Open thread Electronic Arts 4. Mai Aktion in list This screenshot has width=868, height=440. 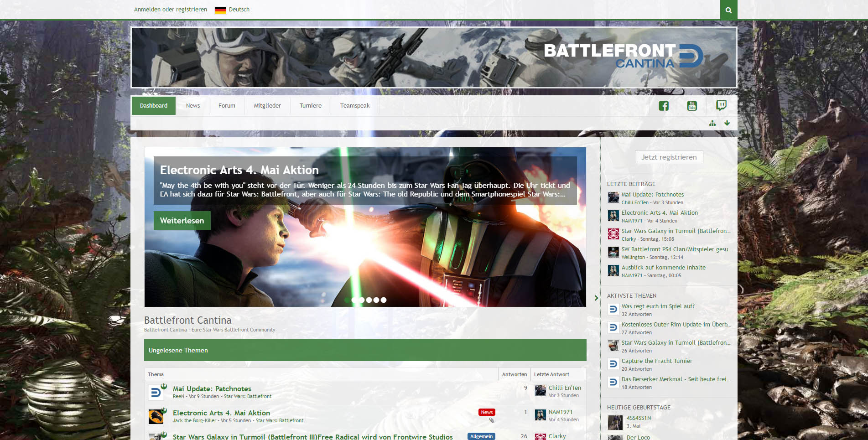pyautogui.click(x=221, y=413)
